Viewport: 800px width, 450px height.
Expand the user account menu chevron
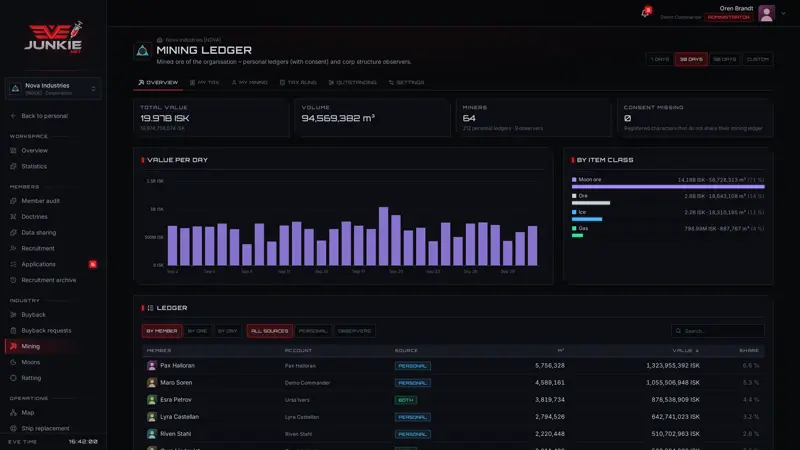click(783, 14)
